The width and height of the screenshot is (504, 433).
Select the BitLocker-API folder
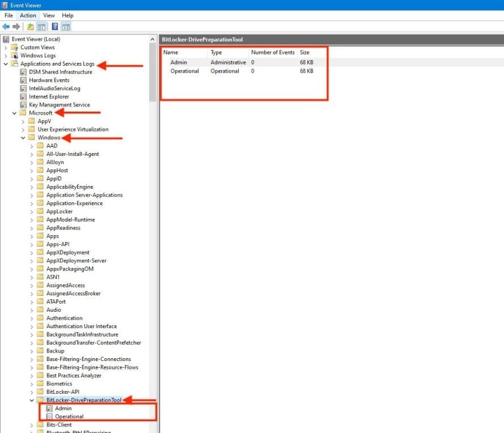[62, 392]
